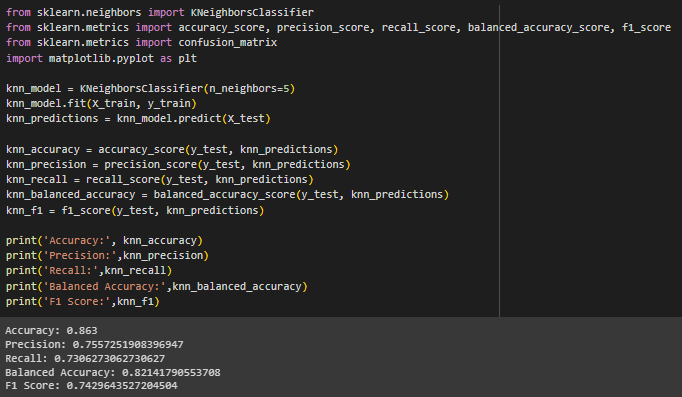This screenshot has width=682, height=397.
Task: Click print('Balanced Accuracy:') statement
Action: pos(157,287)
